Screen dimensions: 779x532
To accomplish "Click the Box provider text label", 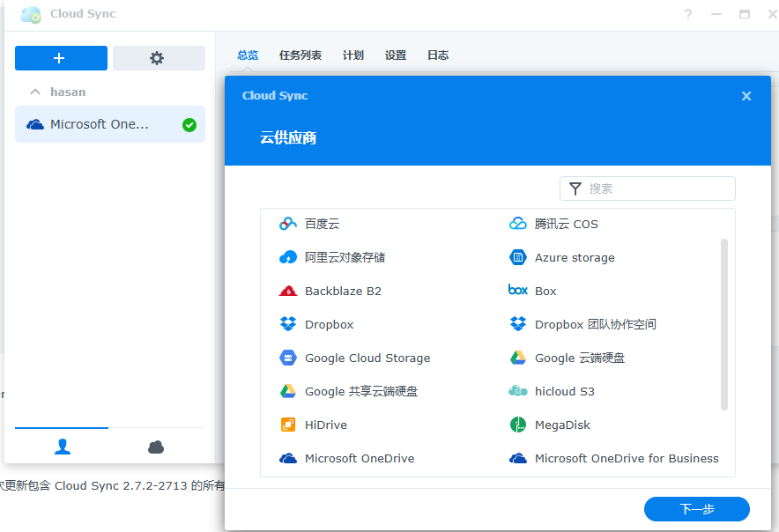I will tap(545, 291).
